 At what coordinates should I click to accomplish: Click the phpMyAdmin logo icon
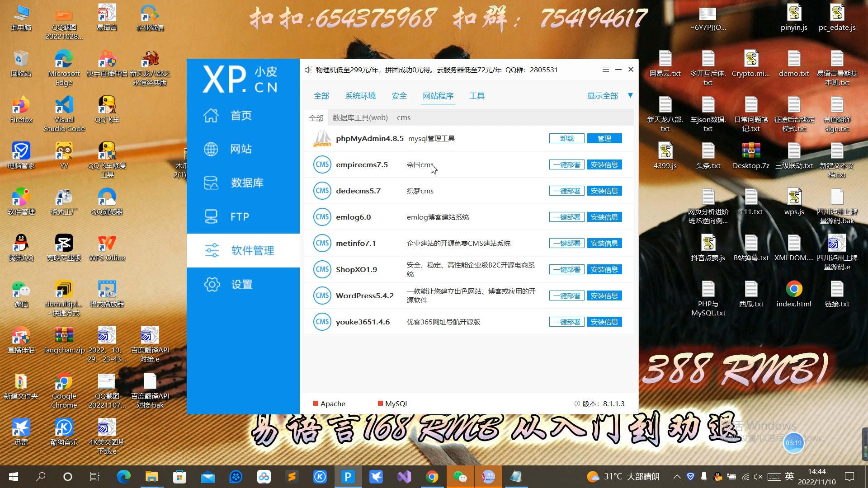[x=322, y=138]
